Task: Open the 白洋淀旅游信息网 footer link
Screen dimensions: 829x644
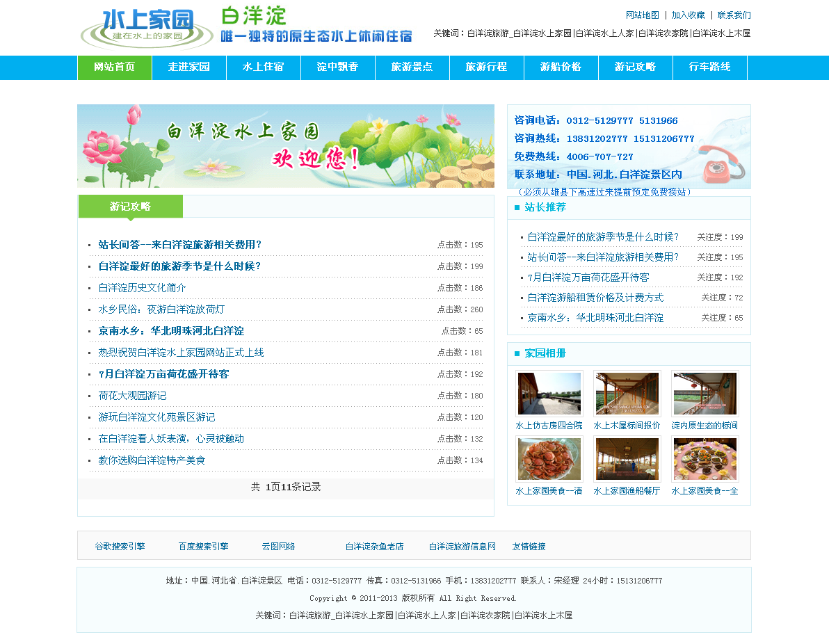Action: [x=462, y=547]
